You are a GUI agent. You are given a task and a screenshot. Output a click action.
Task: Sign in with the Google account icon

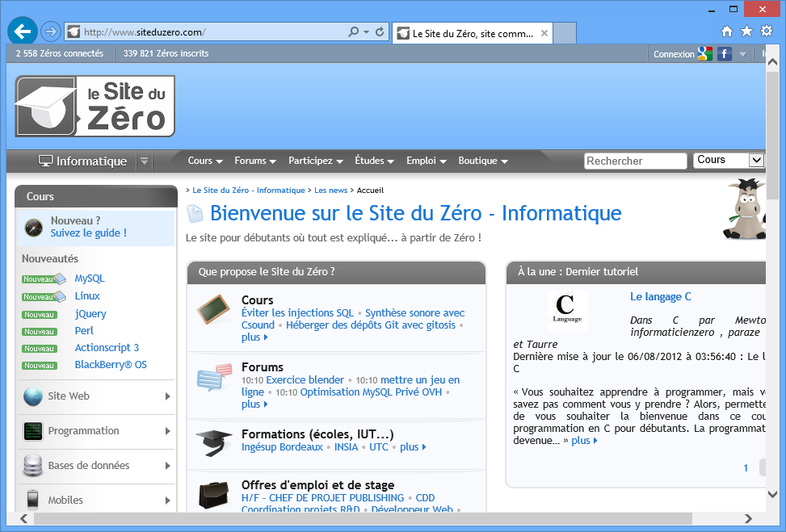[x=705, y=53]
